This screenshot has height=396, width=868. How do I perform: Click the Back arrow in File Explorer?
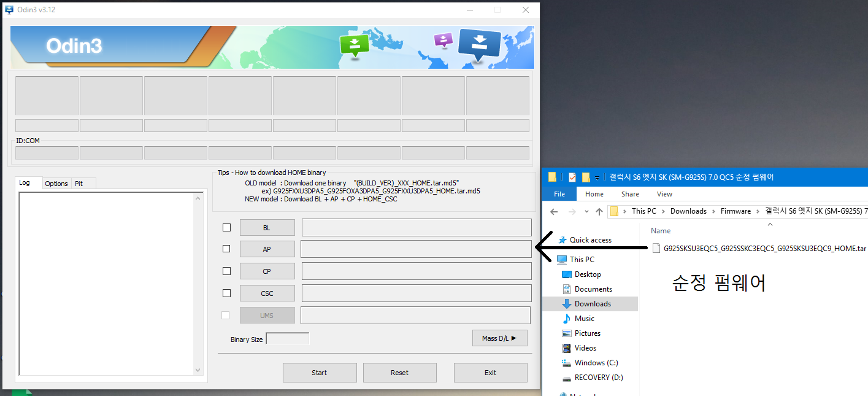point(554,211)
